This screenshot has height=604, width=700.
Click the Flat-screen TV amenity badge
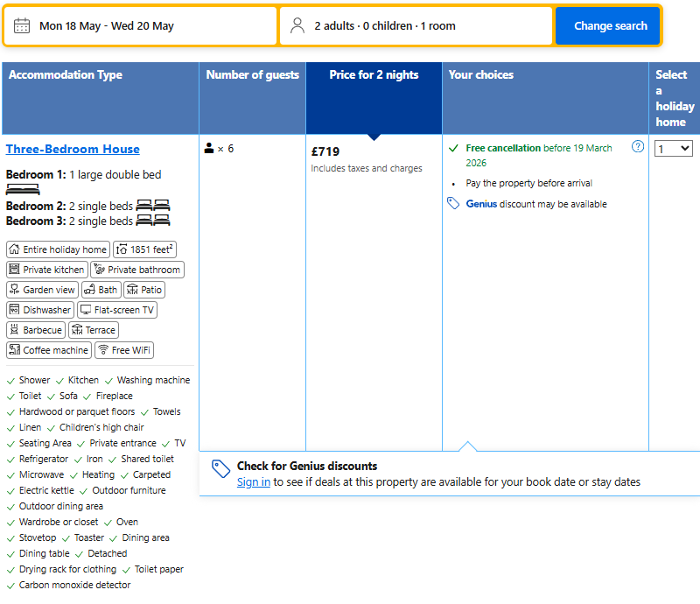(x=117, y=310)
